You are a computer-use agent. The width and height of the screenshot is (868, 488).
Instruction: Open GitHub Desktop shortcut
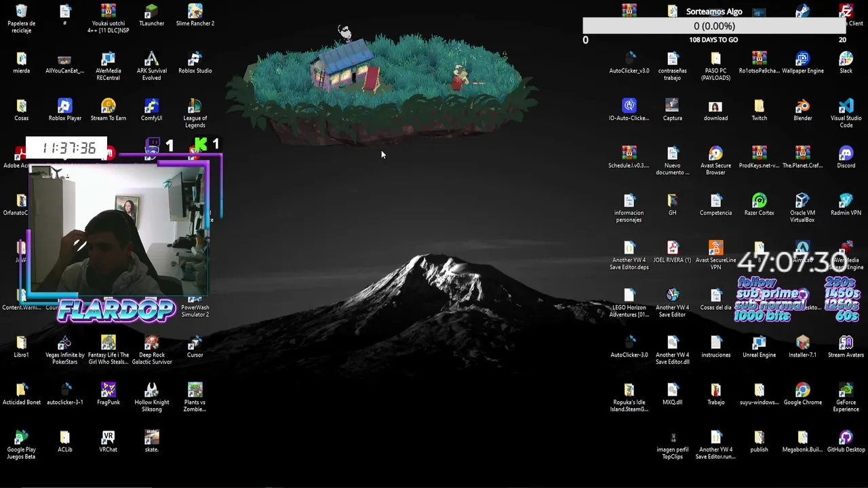tap(846, 439)
